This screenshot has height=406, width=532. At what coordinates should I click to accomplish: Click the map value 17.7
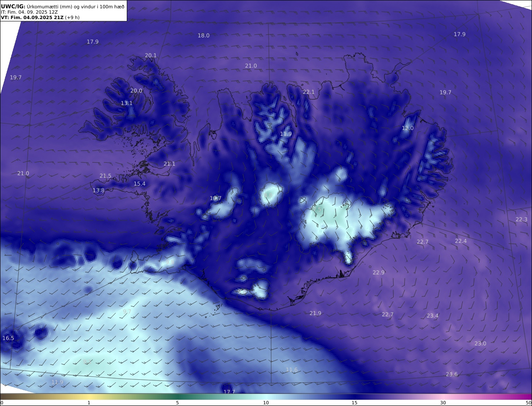[229, 392]
